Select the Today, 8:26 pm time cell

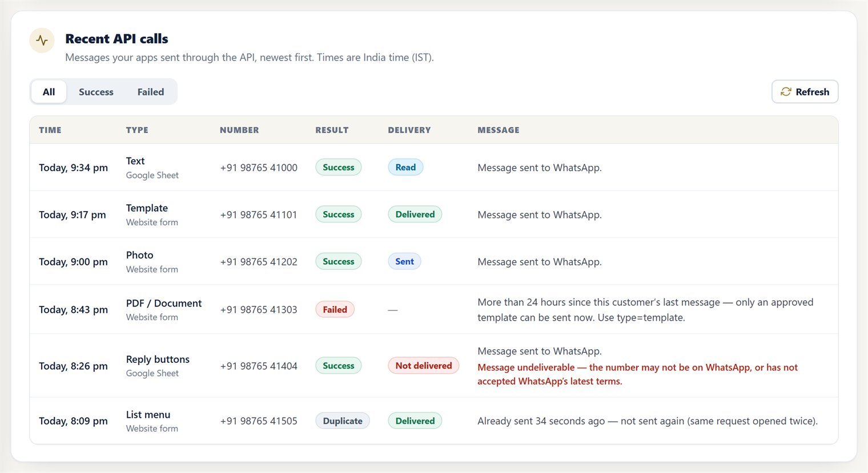[73, 366]
